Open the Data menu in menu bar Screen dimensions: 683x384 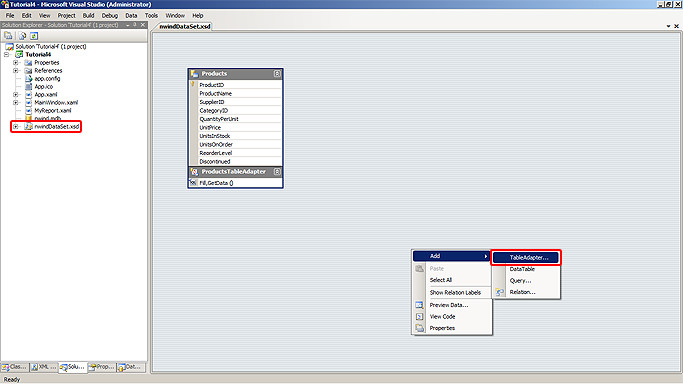[131, 15]
